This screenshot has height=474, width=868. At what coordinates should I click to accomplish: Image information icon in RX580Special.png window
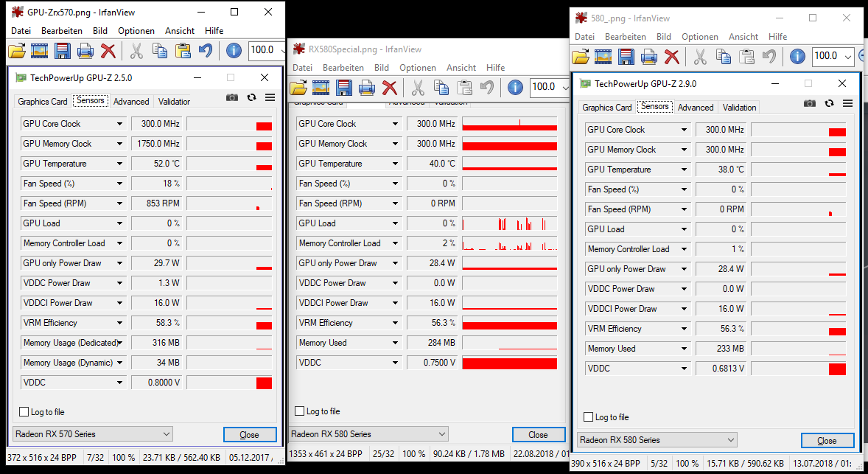[515, 88]
